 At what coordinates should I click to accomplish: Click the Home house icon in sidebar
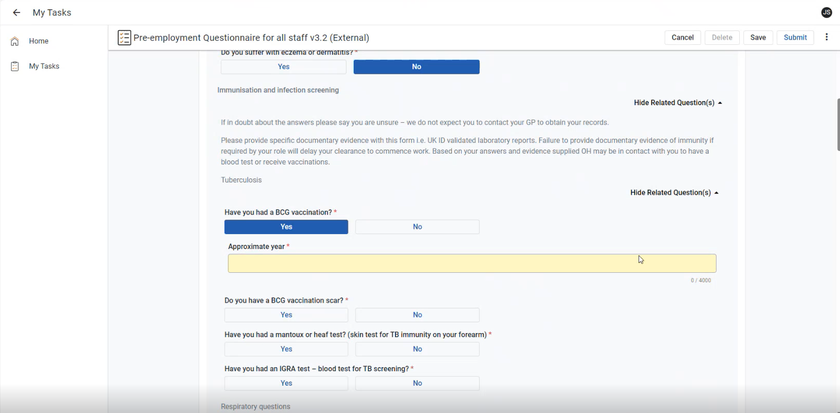15,41
